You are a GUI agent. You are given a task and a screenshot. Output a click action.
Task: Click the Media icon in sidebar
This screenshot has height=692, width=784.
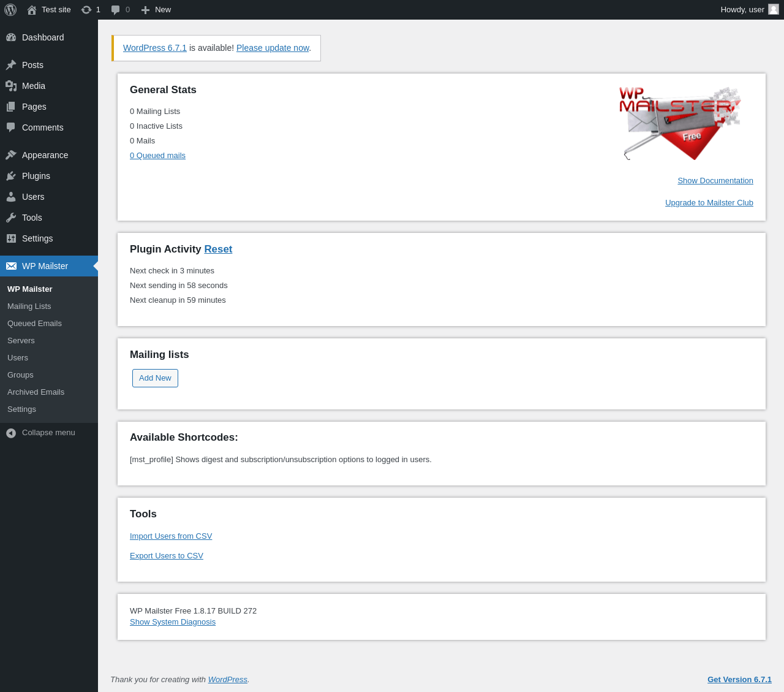[11, 86]
